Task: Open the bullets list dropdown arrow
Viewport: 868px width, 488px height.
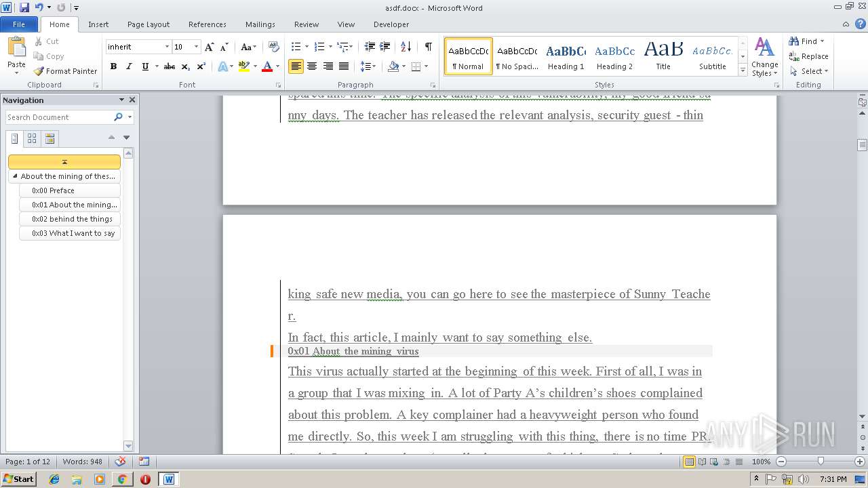Action: (307, 47)
